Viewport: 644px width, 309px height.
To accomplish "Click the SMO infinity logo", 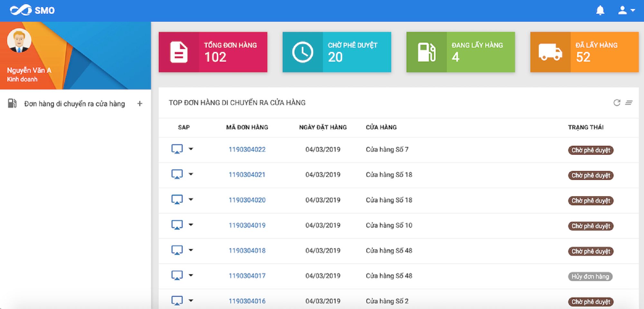I will coord(21,10).
